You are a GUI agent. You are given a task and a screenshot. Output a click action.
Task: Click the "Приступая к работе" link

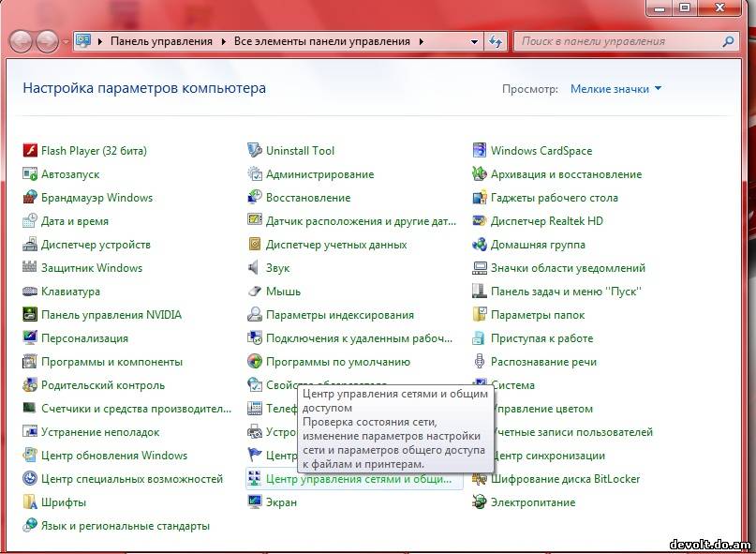click(x=541, y=338)
